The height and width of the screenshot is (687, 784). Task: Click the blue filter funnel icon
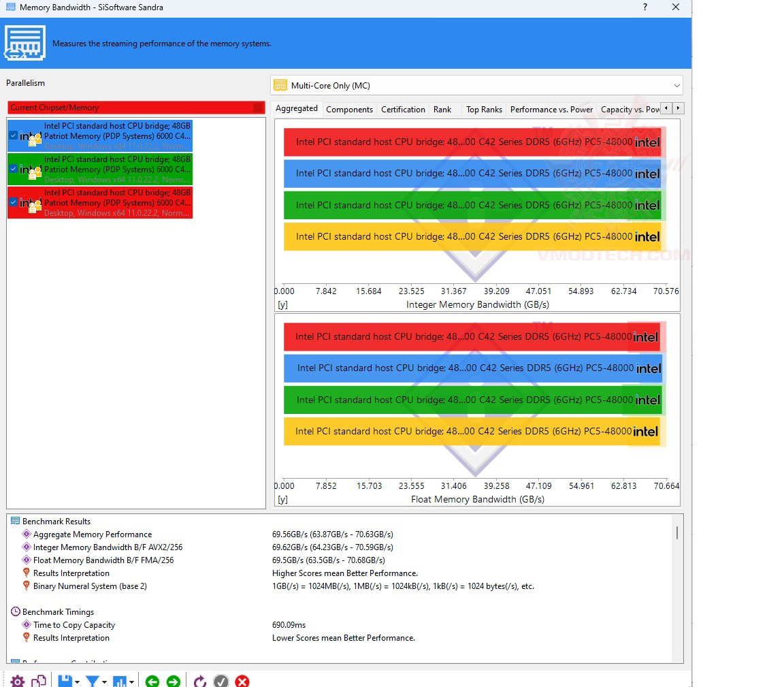coord(92,681)
